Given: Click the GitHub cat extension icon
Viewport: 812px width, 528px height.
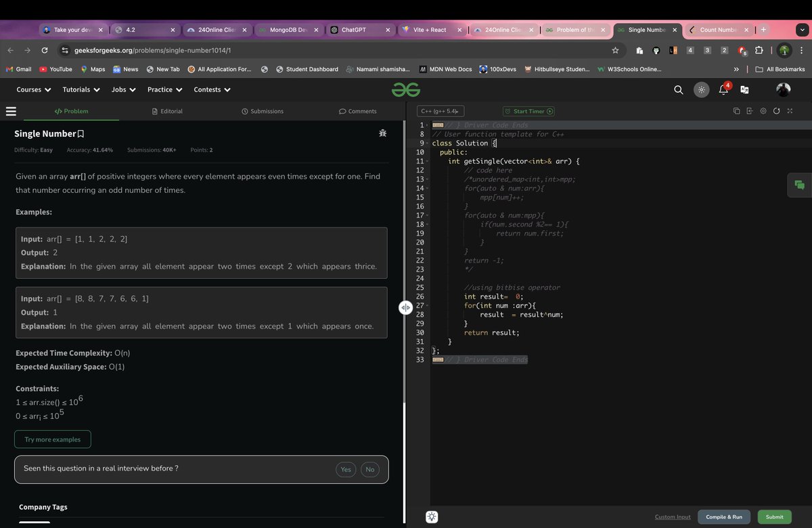Looking at the screenshot, I should [656, 50].
